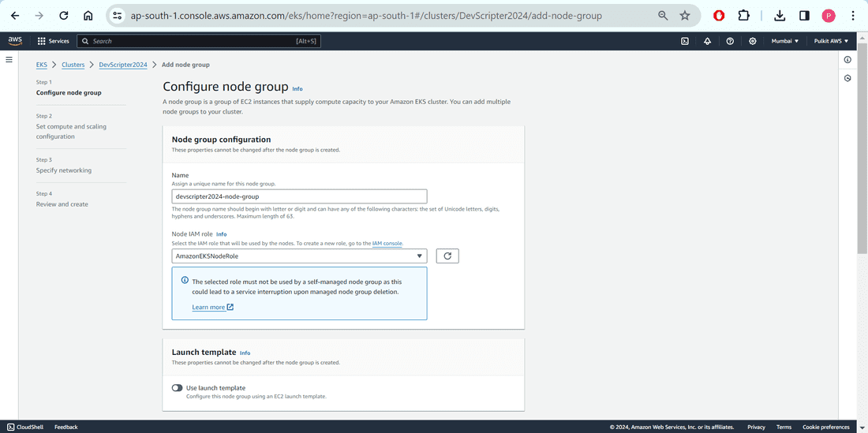This screenshot has height=433, width=868.
Task: Toggle the hamburger side navigation menu
Action: [9, 59]
